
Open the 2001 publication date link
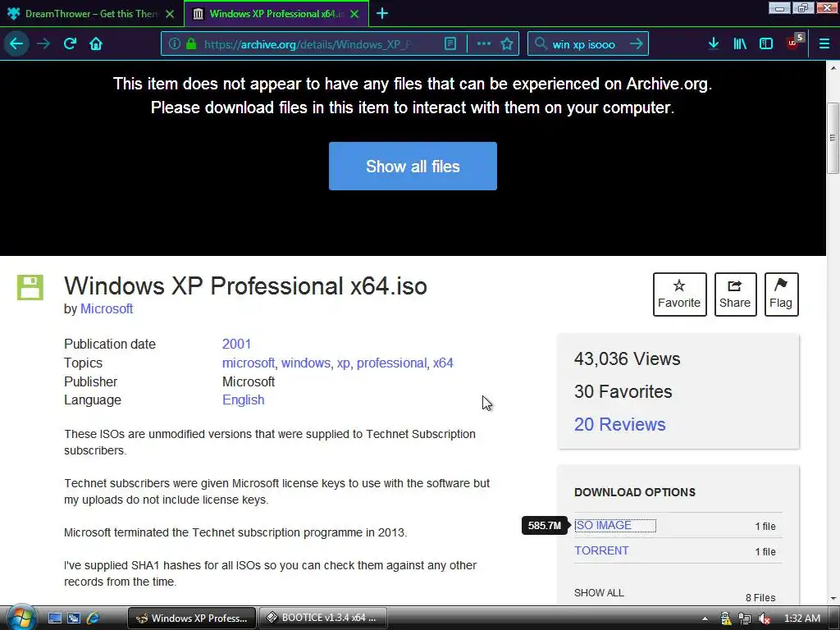click(237, 344)
